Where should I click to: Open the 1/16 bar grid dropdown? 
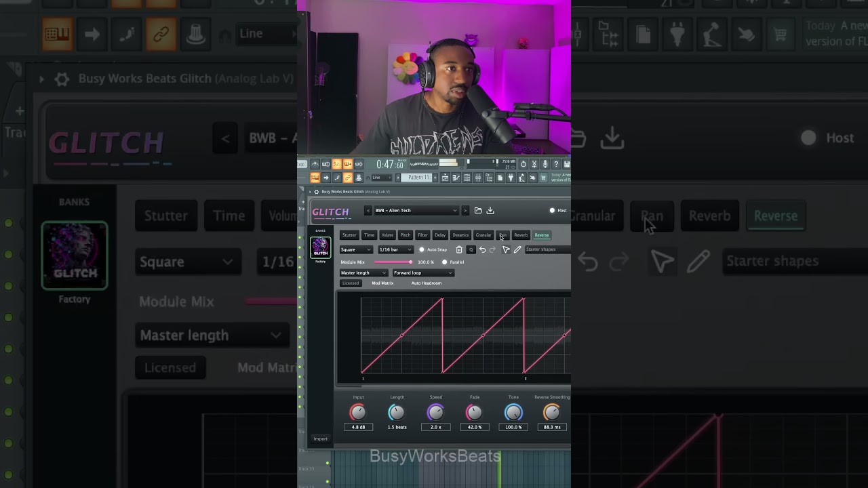pyautogui.click(x=395, y=249)
